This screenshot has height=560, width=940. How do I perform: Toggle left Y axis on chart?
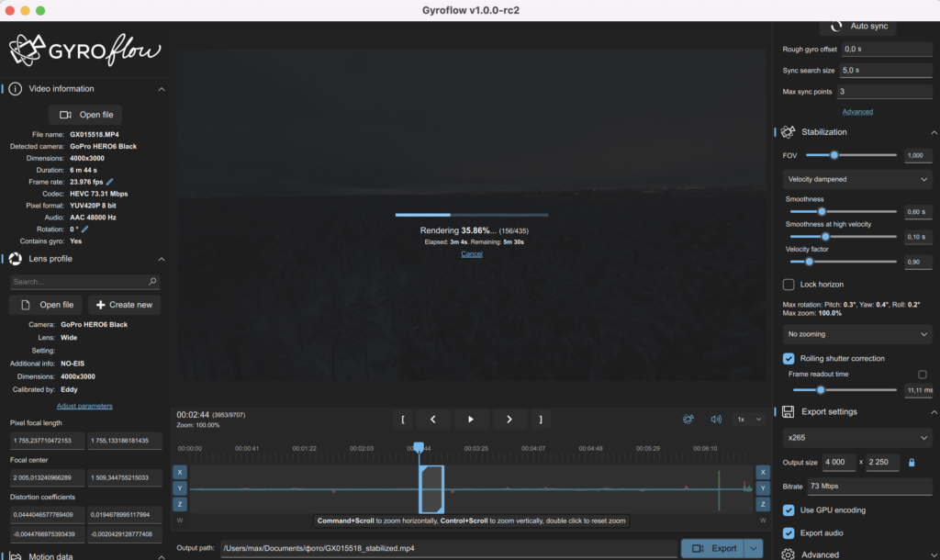(x=179, y=488)
